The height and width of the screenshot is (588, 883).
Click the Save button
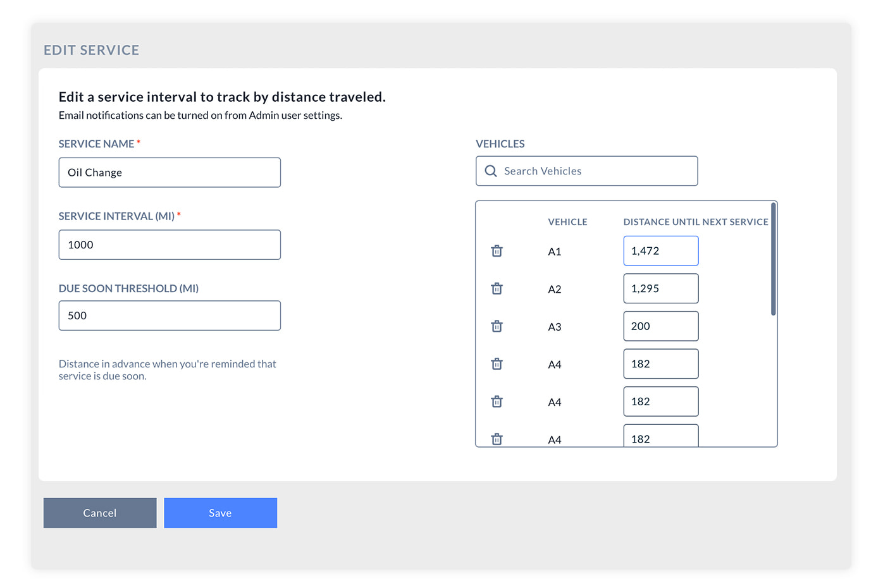(220, 513)
